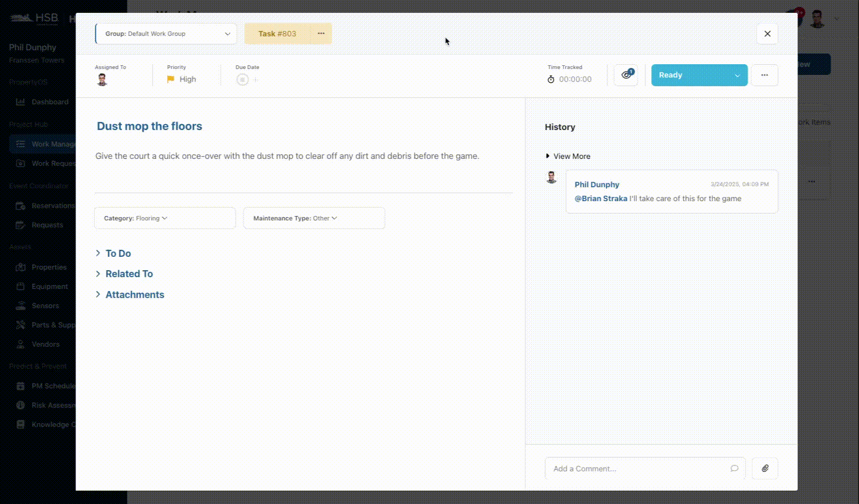
Task: Open Reservations in background sidebar
Action: click(x=43, y=205)
